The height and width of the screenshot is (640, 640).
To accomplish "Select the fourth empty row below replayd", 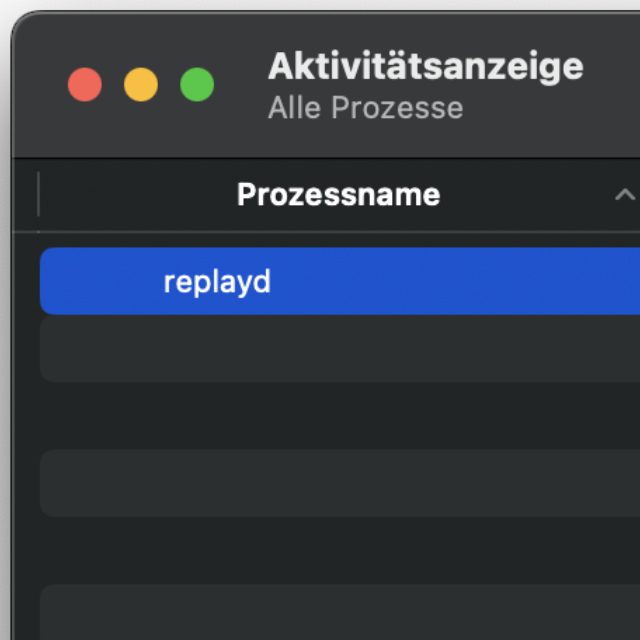I will 340,550.
